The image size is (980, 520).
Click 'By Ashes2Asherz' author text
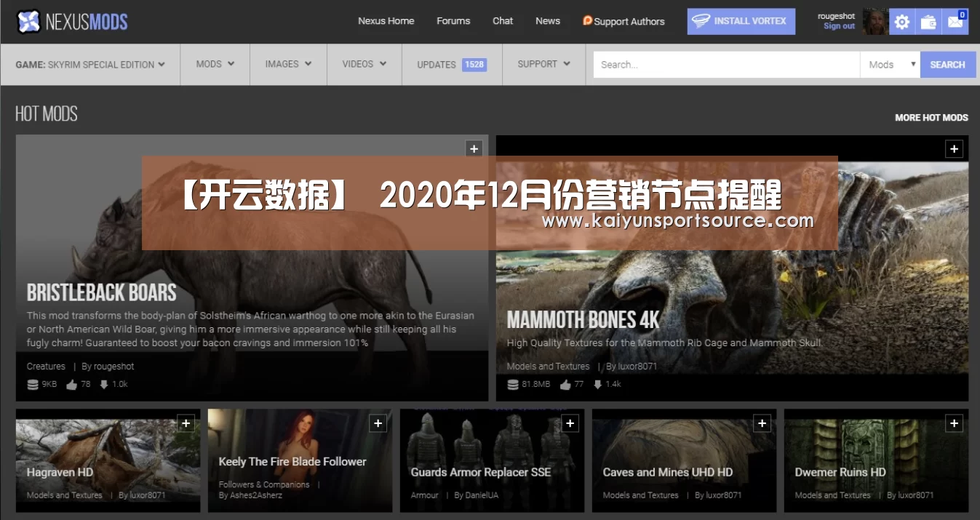tap(250, 495)
